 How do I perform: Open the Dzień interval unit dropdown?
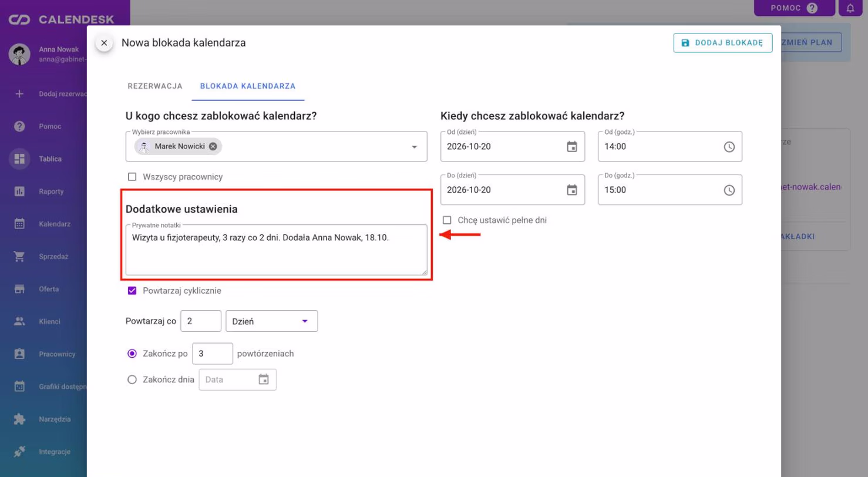(x=272, y=321)
